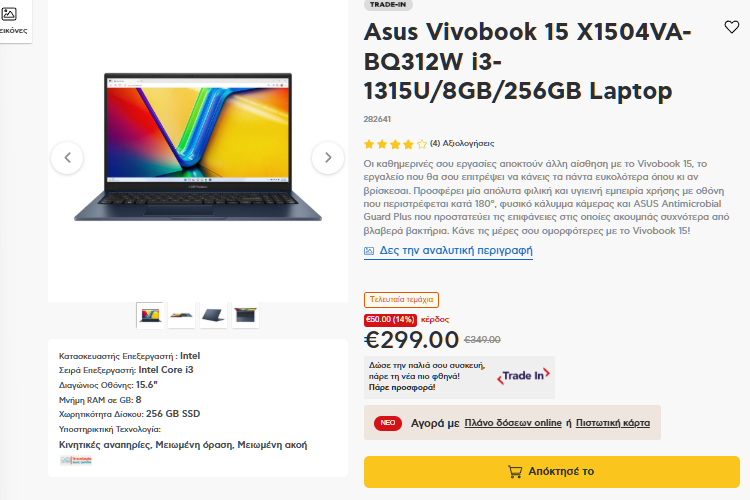Image resolution: width=750 pixels, height=500 pixels.
Task: Select the first front-view laptop thumbnail
Action: (x=150, y=315)
